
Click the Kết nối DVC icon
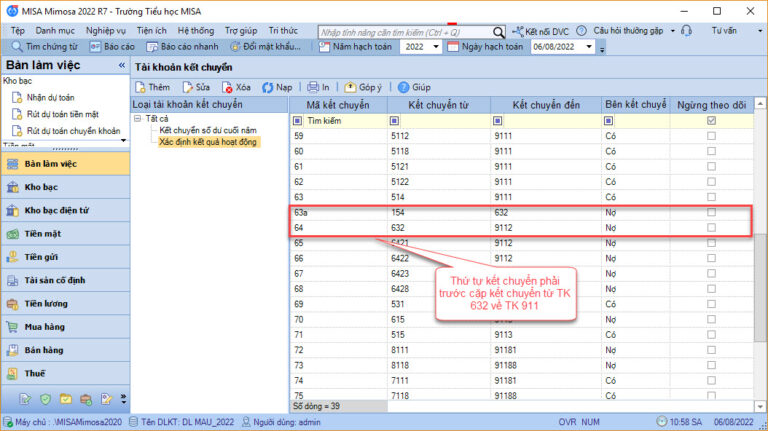point(518,31)
